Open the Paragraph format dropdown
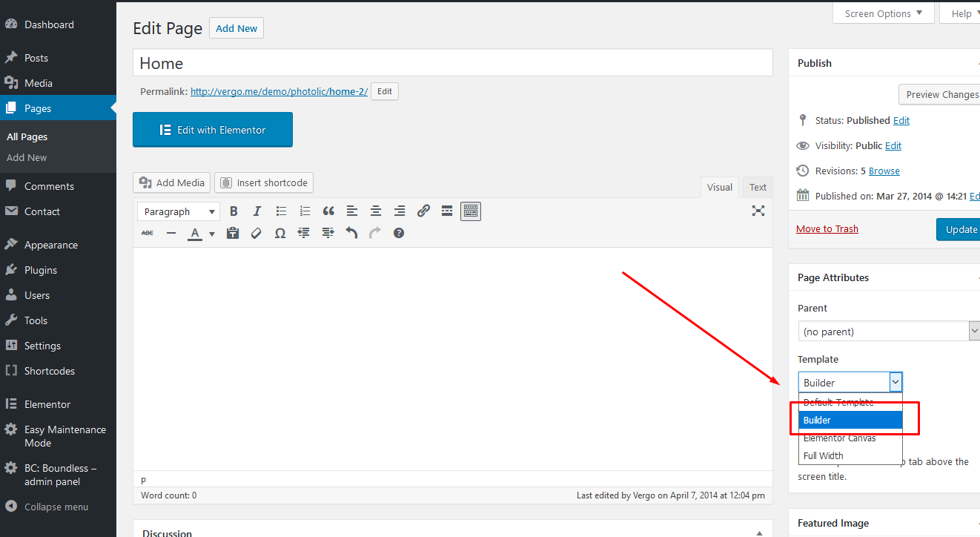The image size is (980, 537). [179, 211]
